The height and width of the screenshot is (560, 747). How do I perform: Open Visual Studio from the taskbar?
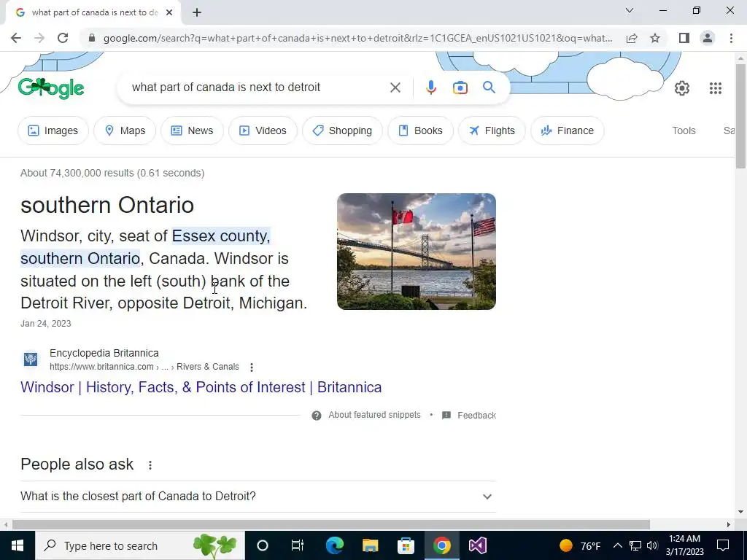[x=477, y=545]
